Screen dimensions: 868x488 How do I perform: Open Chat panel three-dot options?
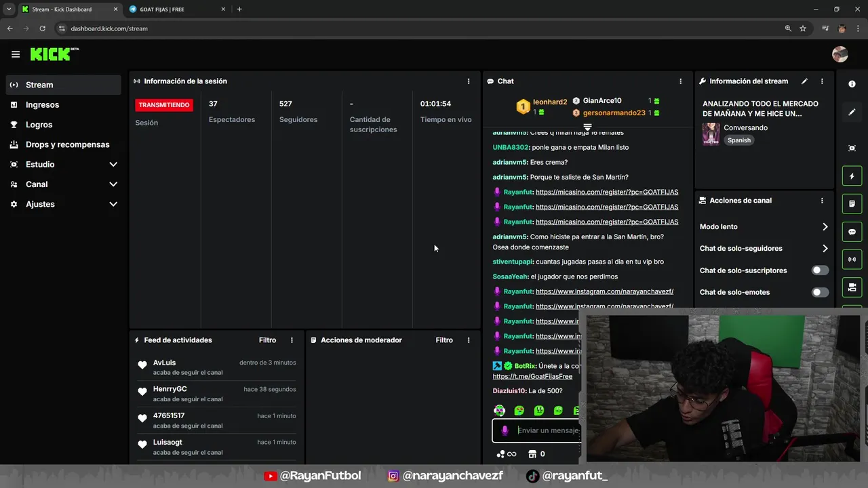coord(680,81)
